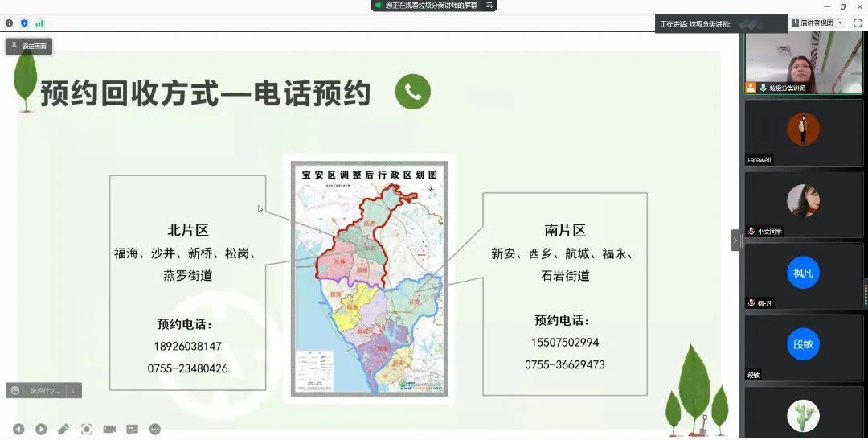
Task: Open the emoji picker in chat bar
Action: coord(14,390)
